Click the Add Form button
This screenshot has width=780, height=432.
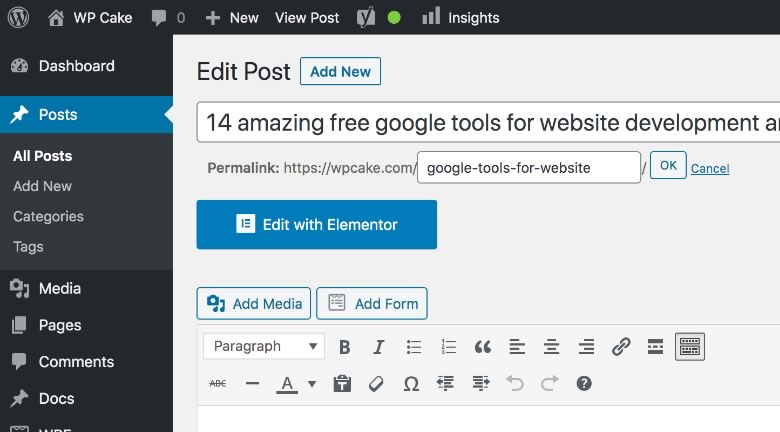tap(372, 304)
